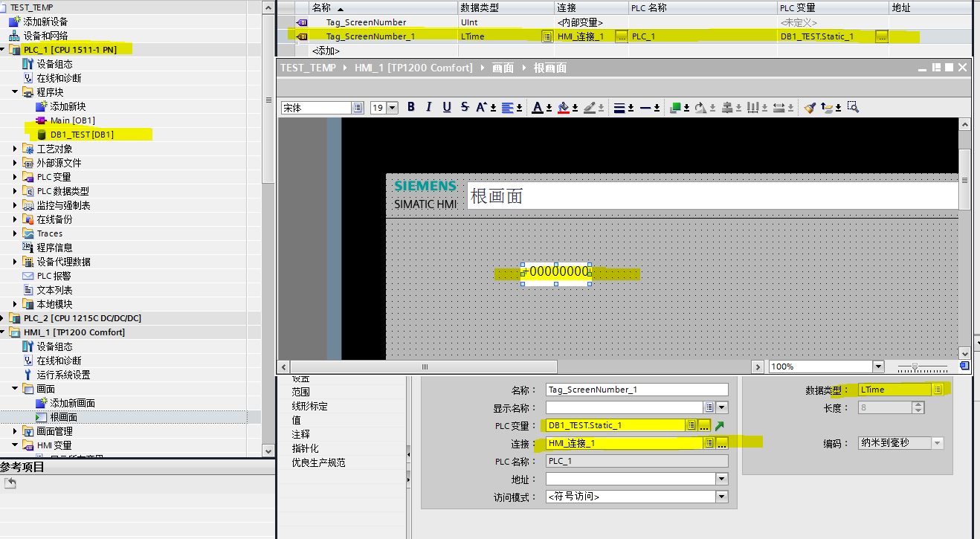Toggle underline text formatting
980x539 pixels.
(x=447, y=107)
